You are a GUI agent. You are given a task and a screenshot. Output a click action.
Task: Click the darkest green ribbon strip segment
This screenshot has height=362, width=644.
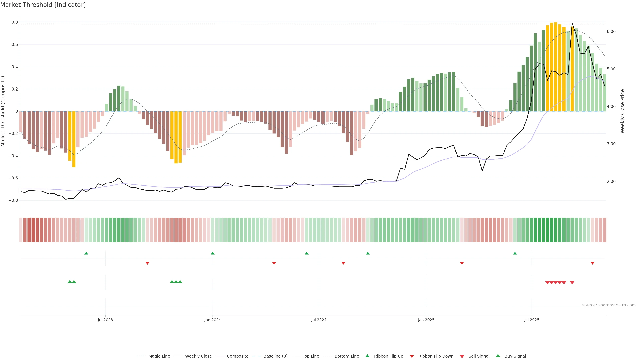click(x=548, y=230)
